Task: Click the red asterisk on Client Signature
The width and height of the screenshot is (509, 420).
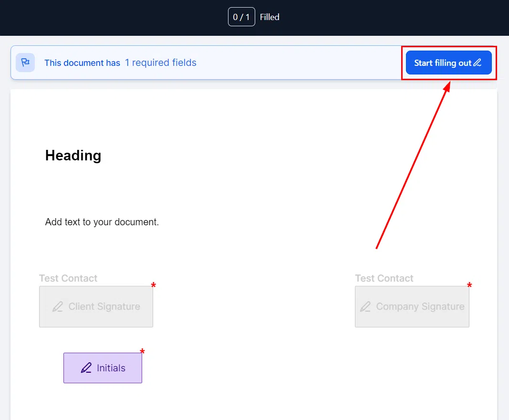Action: pos(154,285)
